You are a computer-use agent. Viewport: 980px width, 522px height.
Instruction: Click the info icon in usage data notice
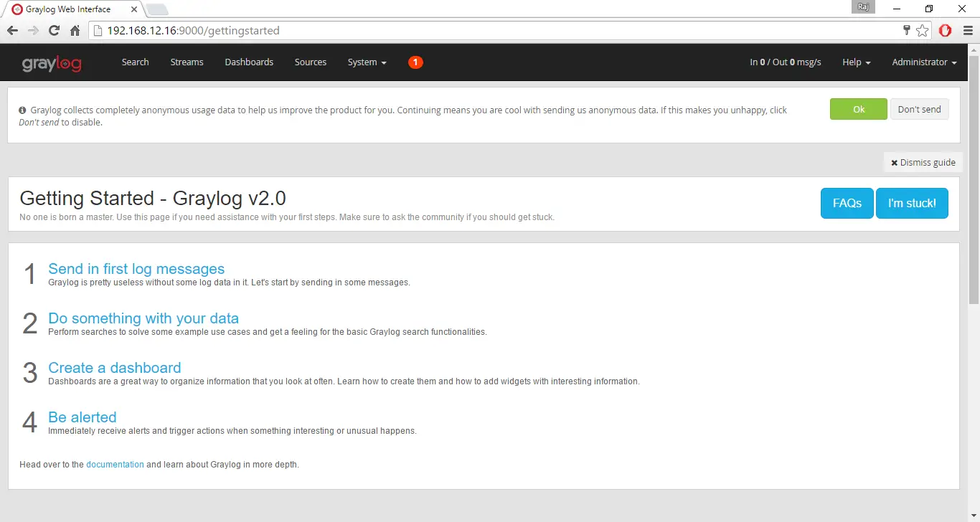coord(23,110)
